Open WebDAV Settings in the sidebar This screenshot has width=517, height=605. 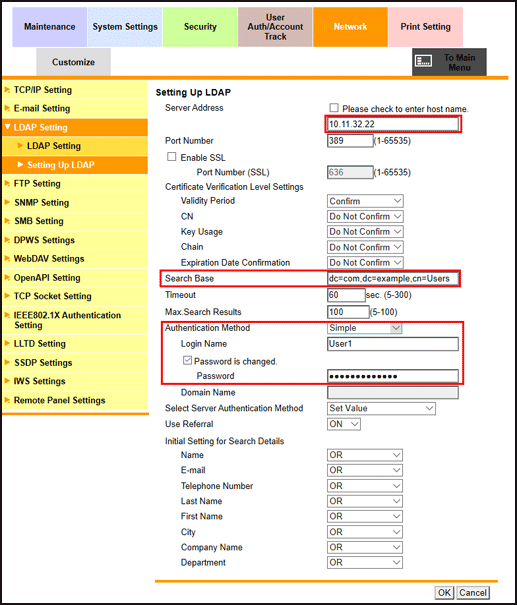click(x=75, y=259)
